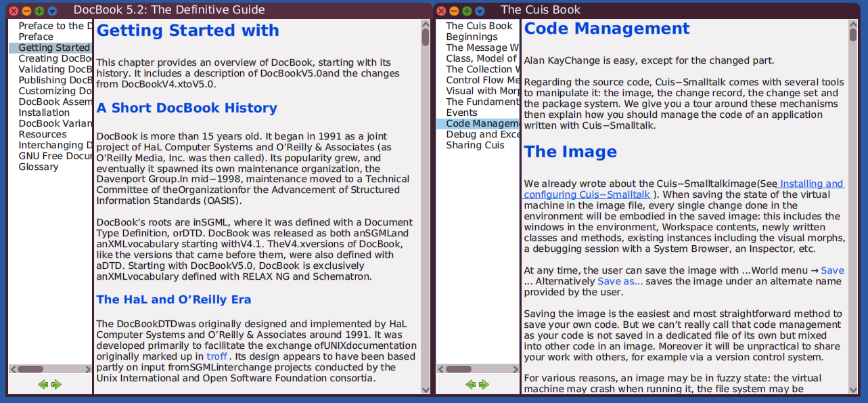Click the Cuis Book content scrollbar's up arrow
Image resolution: width=868 pixels, height=403 pixels.
[853, 24]
